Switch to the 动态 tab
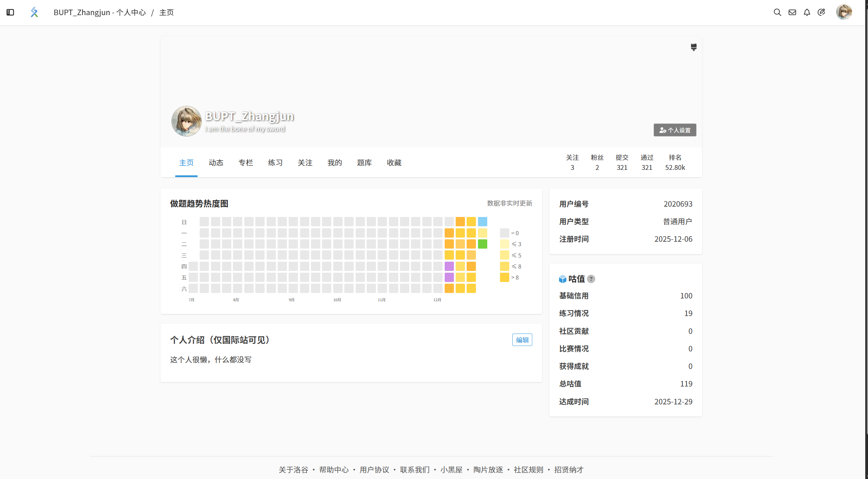Image resolution: width=868 pixels, height=479 pixels. point(216,163)
